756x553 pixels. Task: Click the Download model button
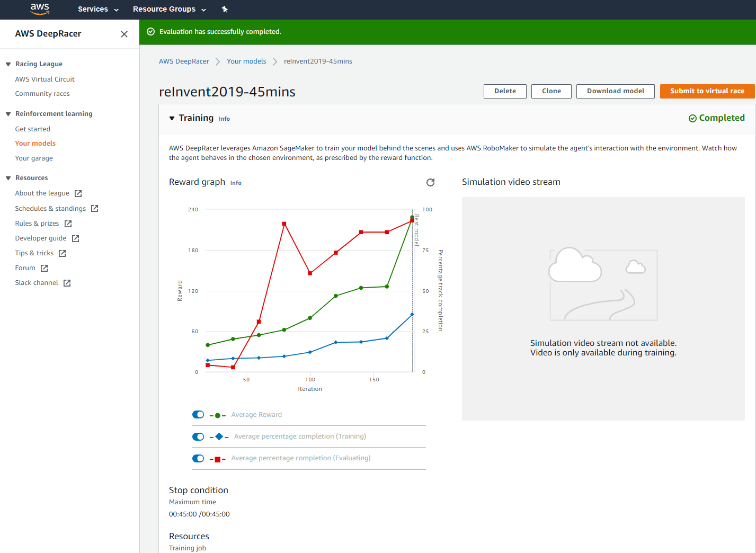[615, 91]
